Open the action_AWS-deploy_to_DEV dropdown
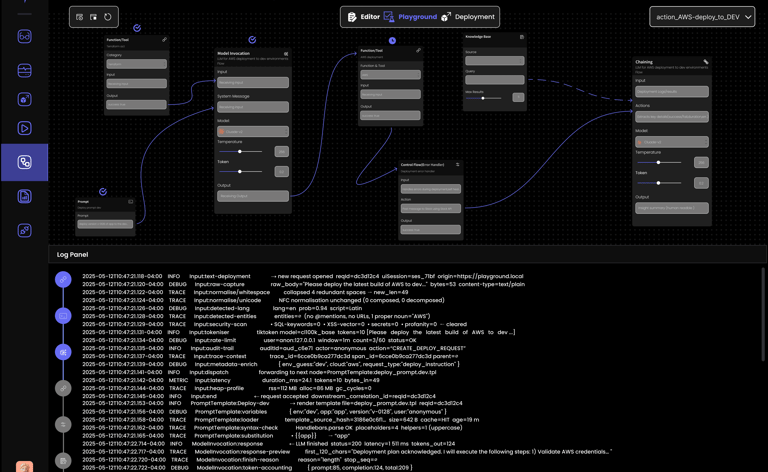 702,17
